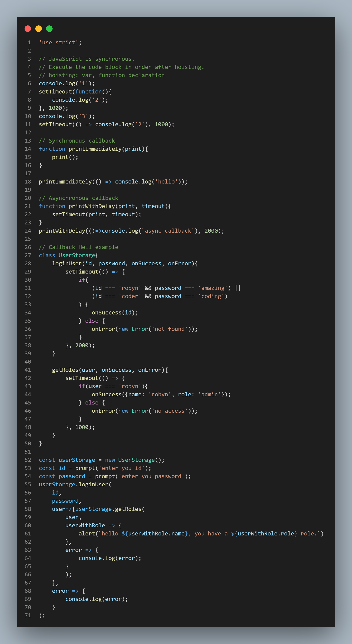Click "function printWithDelay(print, timeout){" declaration

pyautogui.click(x=105, y=206)
